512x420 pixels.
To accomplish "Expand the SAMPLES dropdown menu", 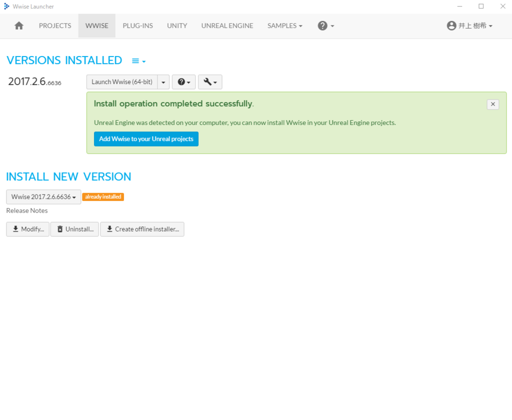I will point(284,26).
